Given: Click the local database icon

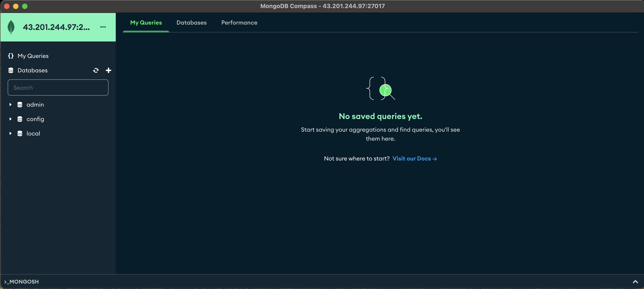Looking at the screenshot, I should 20,133.
